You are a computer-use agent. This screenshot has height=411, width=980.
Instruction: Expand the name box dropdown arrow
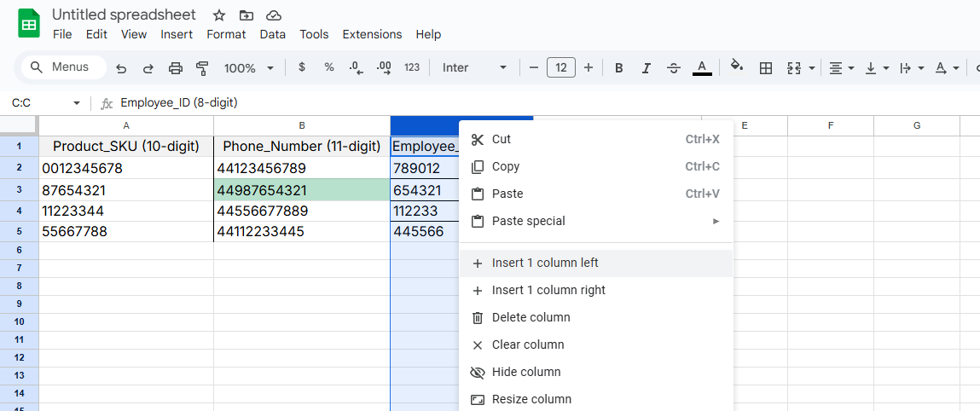coord(77,103)
